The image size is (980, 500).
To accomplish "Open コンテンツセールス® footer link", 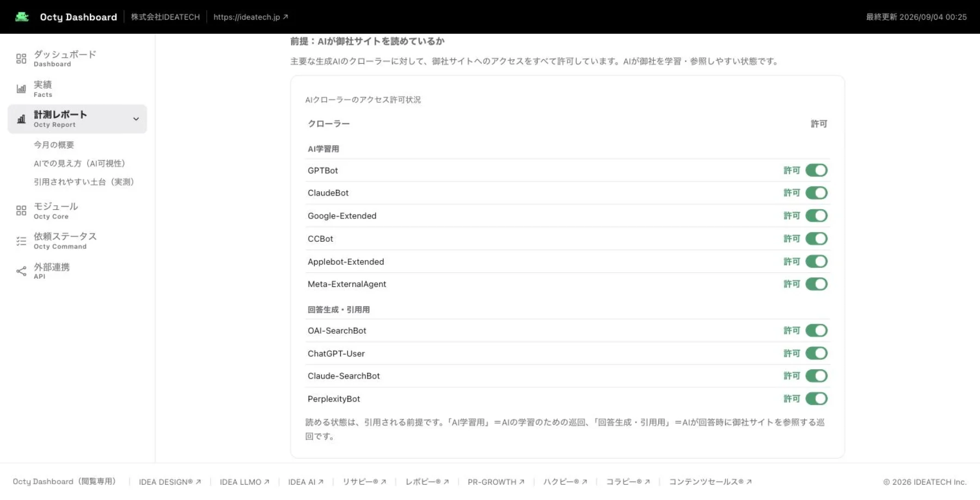I will coord(710,482).
